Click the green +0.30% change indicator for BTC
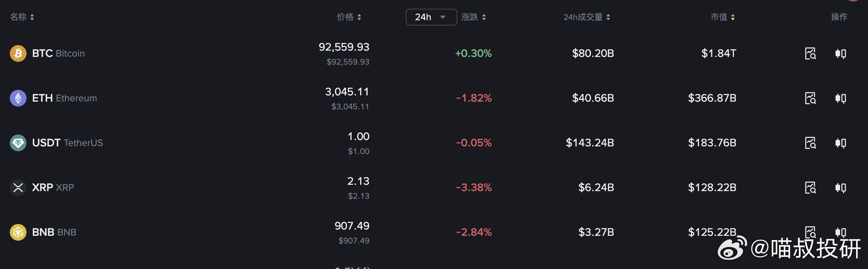This screenshot has height=269, width=868. point(473,53)
